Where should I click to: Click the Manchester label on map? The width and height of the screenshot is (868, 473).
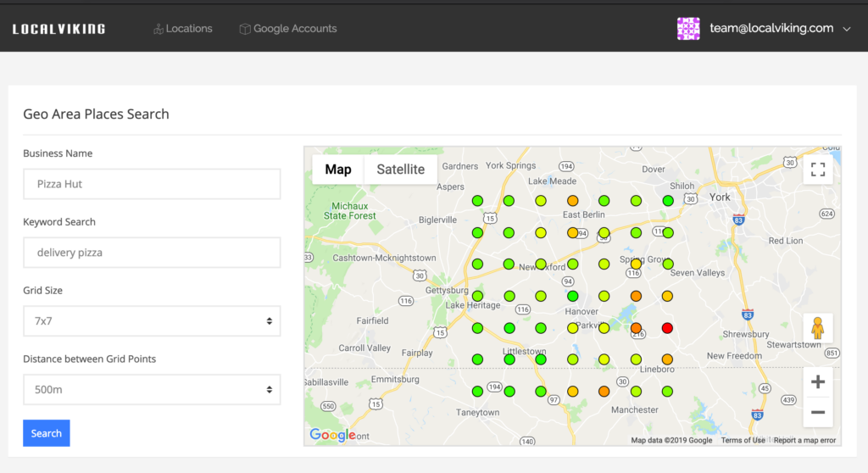pos(634,410)
